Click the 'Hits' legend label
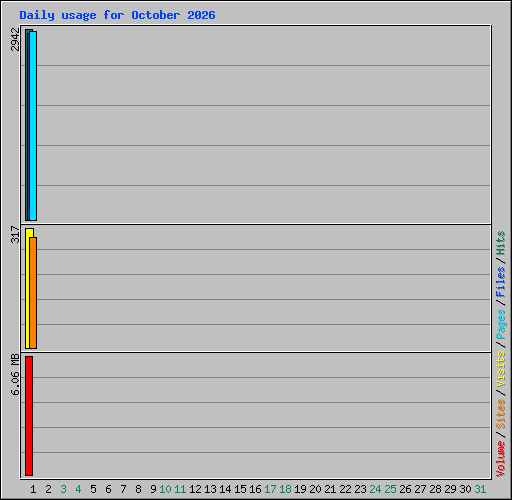Image resolution: width=512 pixels, height=500 pixels. click(500, 243)
